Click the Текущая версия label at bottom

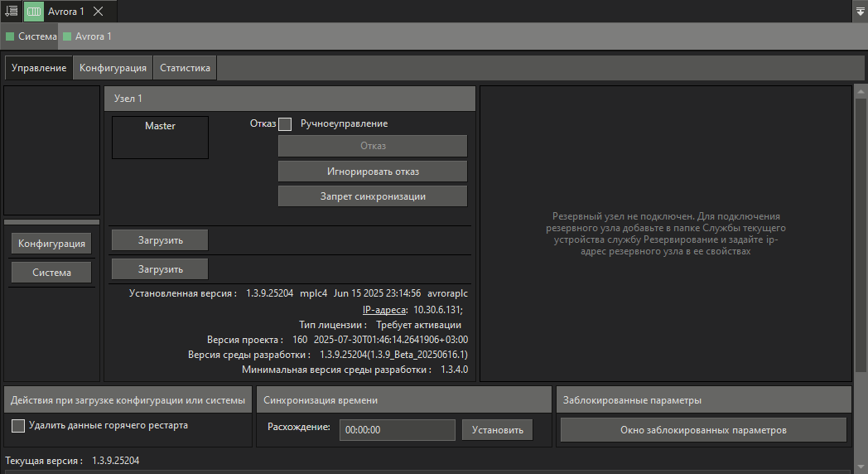(x=44, y=461)
